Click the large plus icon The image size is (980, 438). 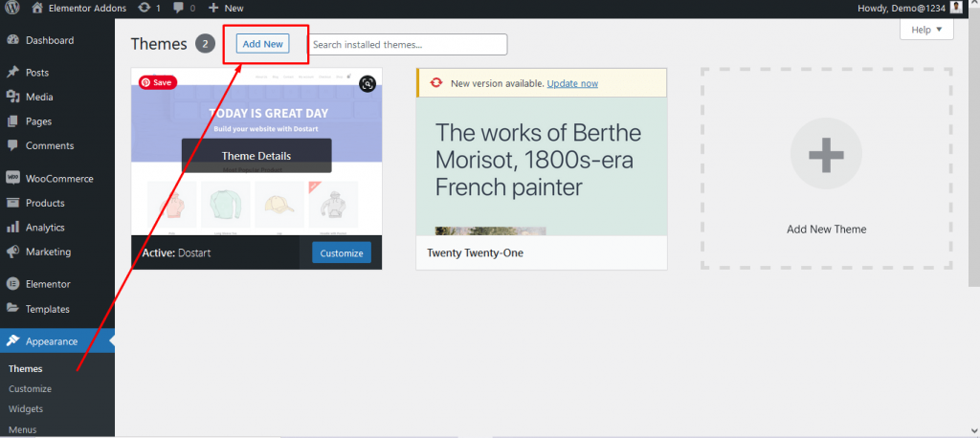(826, 154)
